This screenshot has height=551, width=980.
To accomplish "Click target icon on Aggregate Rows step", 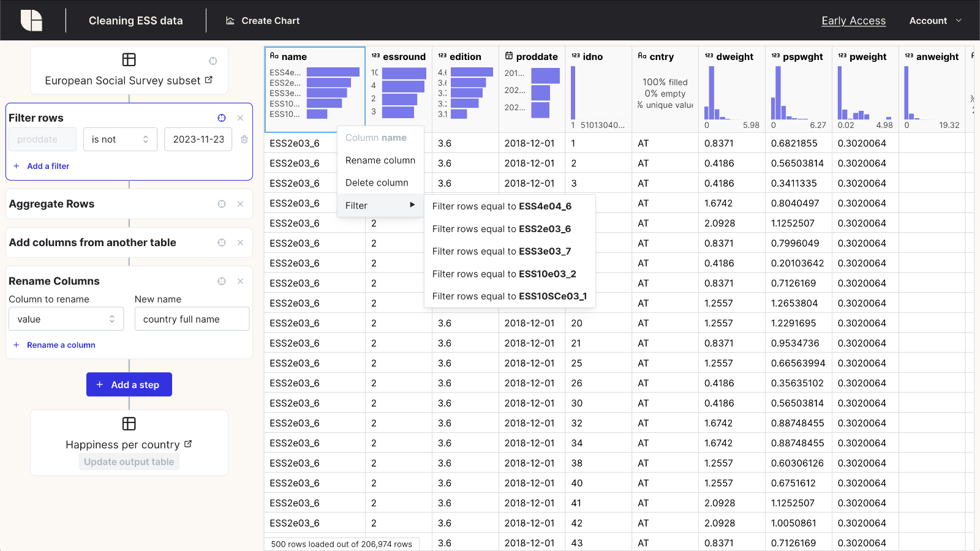I will pos(222,204).
